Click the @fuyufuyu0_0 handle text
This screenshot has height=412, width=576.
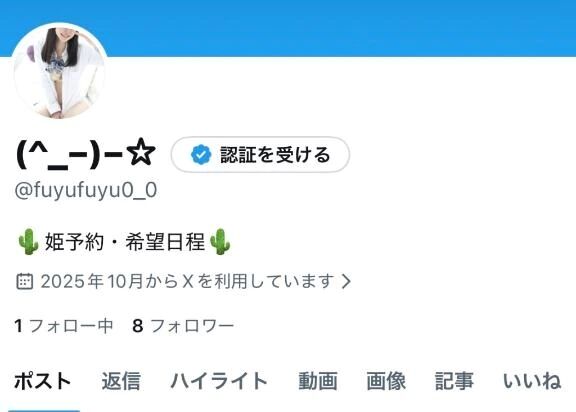[x=86, y=190]
